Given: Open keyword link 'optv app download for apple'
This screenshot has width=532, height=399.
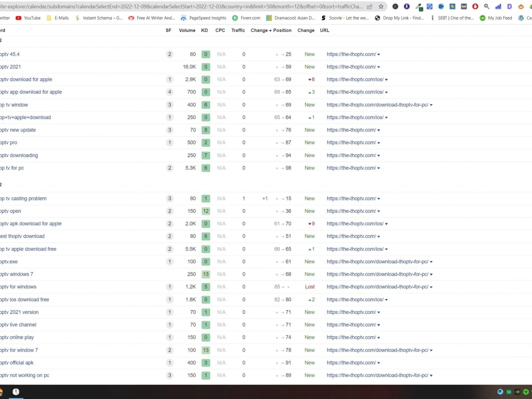Looking at the screenshot, I should tap(31, 92).
